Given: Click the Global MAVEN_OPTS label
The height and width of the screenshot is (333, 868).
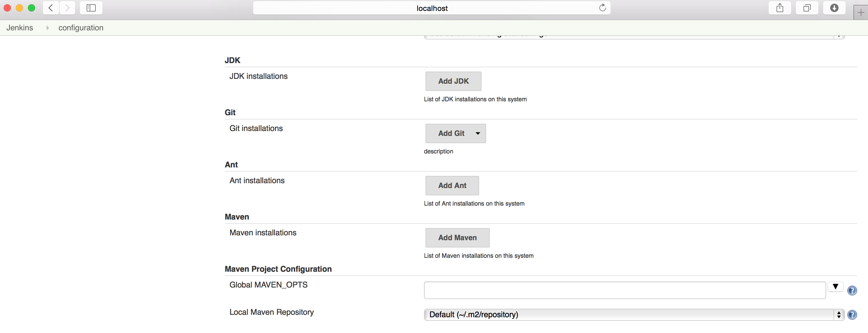Looking at the screenshot, I should click(x=269, y=285).
